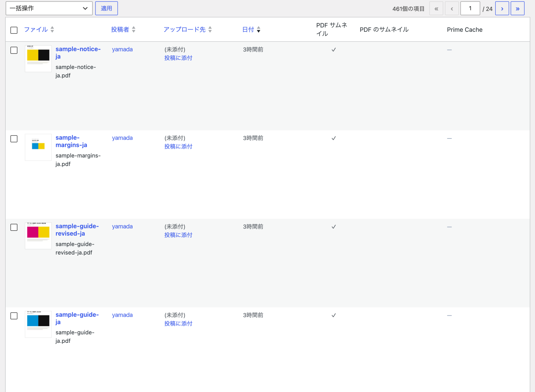Open the 一括操作 bulk actions dropdown

pos(49,8)
